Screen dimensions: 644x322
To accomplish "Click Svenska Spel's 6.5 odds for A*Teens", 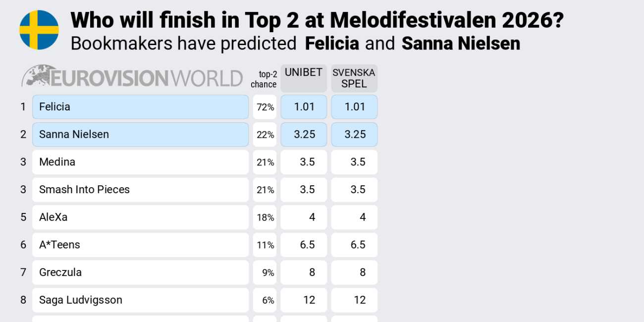I will click(354, 245).
